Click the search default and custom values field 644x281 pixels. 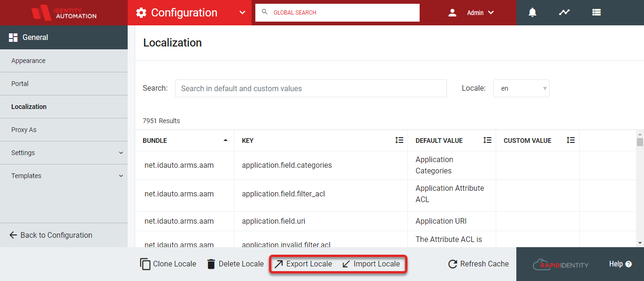pos(311,88)
